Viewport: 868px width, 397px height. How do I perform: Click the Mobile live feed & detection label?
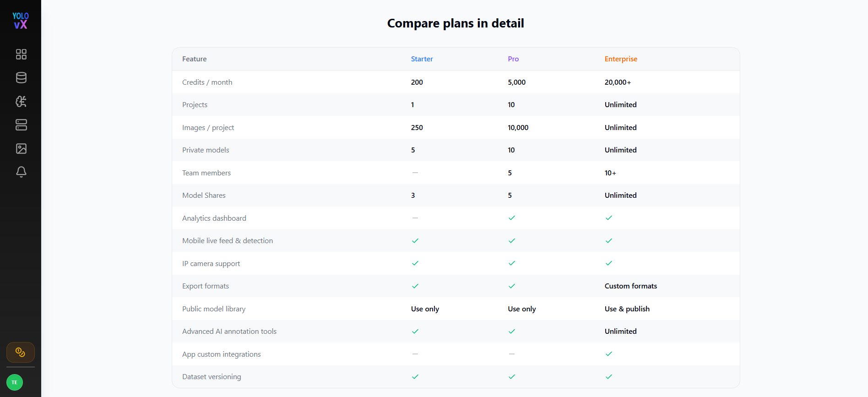tap(228, 241)
